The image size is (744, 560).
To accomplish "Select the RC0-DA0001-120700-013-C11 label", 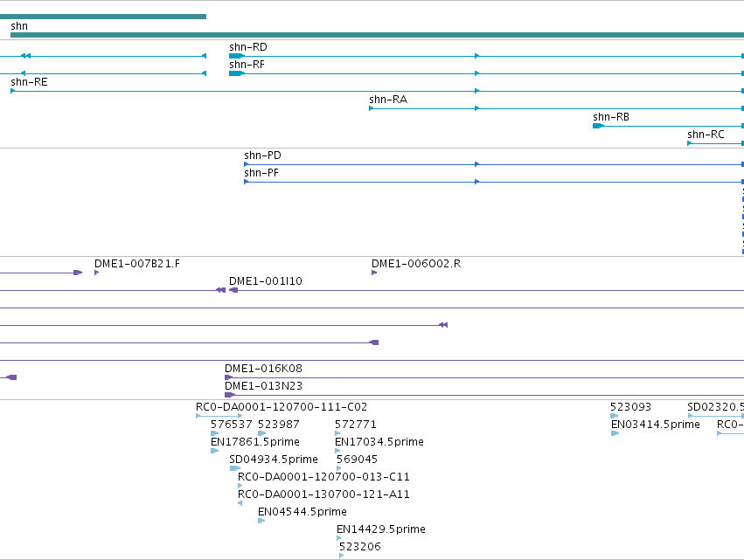I will 323,477.
